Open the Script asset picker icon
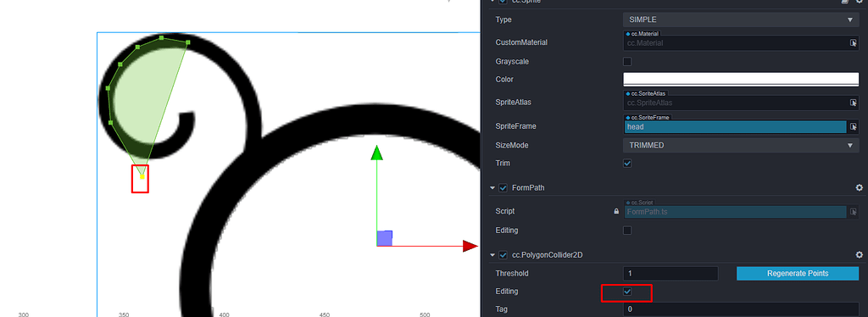Image resolution: width=868 pixels, height=317 pixels. pos(854,211)
